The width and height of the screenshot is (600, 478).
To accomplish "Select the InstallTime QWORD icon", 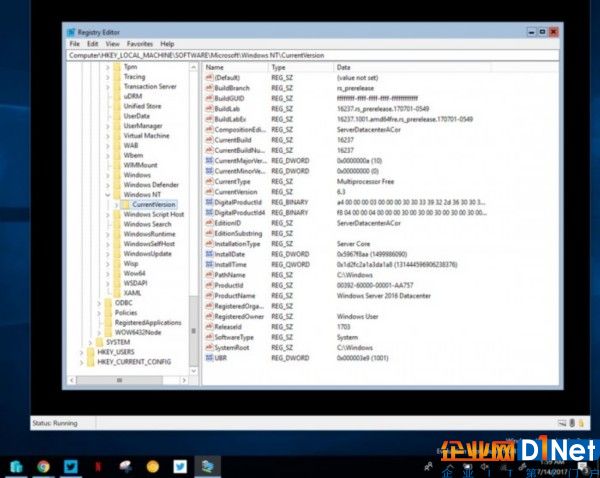I will click(x=209, y=264).
